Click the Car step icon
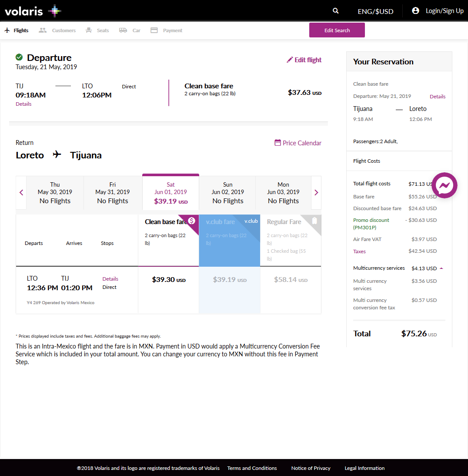The image size is (468, 476). [x=123, y=30]
